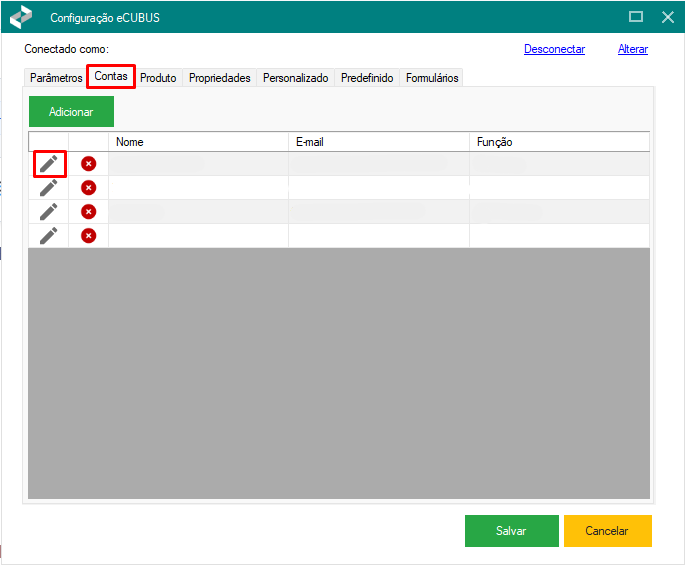The height and width of the screenshot is (565, 685).
Task: Click the edit pencil in the third row
Action: (48, 211)
